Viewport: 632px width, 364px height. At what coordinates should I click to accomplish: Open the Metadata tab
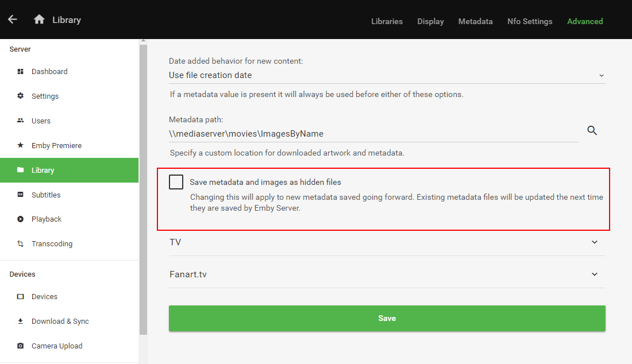(475, 21)
